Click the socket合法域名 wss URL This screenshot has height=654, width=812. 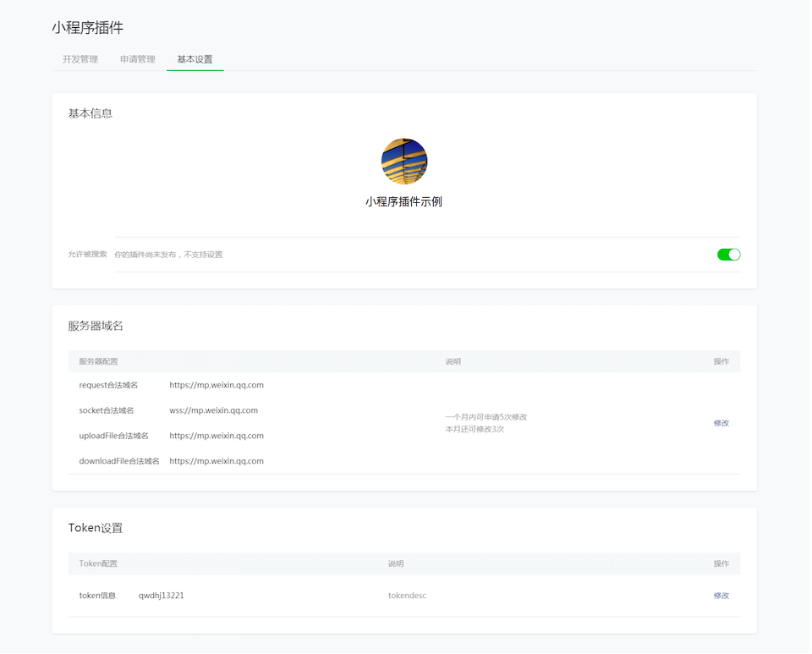(x=212, y=409)
